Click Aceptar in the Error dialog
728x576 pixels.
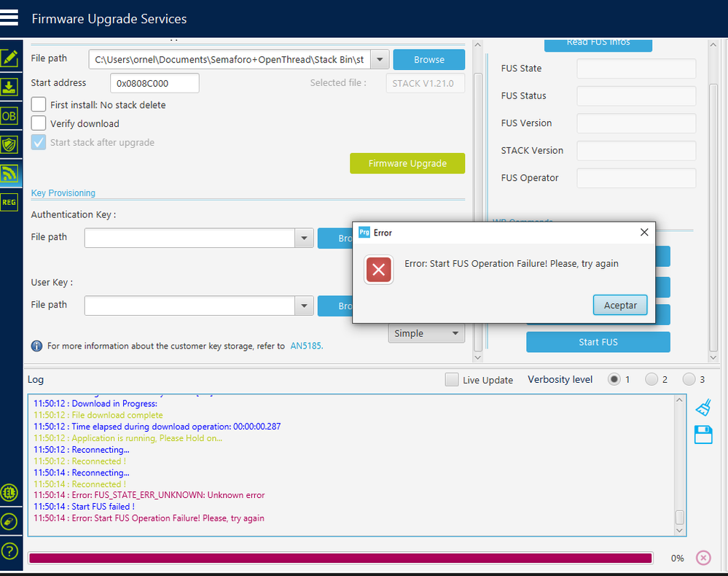(x=620, y=305)
